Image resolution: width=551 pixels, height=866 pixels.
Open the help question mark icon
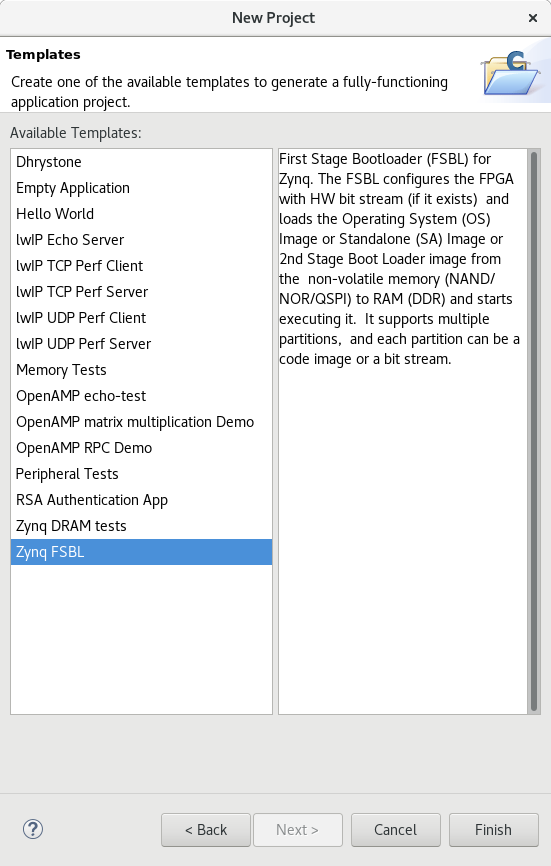coord(33,829)
